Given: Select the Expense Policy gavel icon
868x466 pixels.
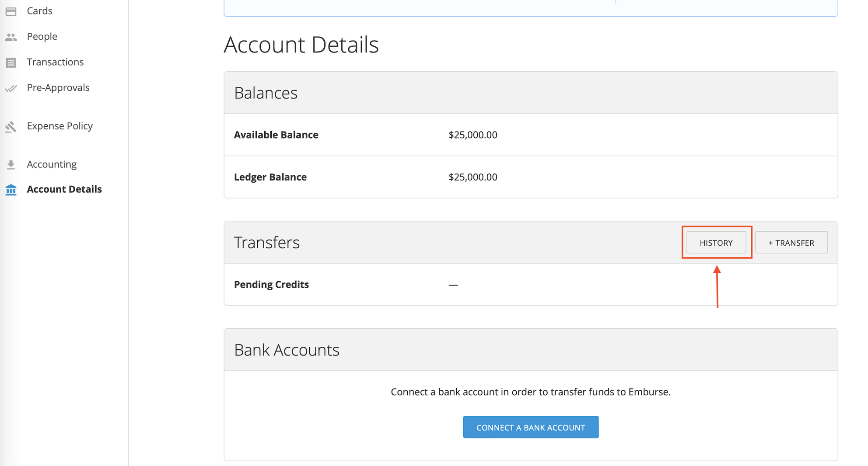Looking at the screenshot, I should tap(11, 126).
